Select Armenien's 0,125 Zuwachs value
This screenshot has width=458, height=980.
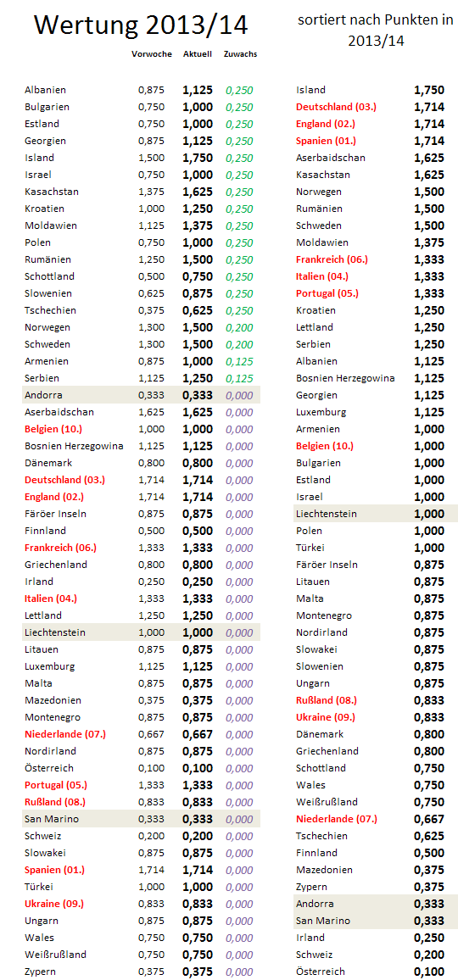point(240,360)
